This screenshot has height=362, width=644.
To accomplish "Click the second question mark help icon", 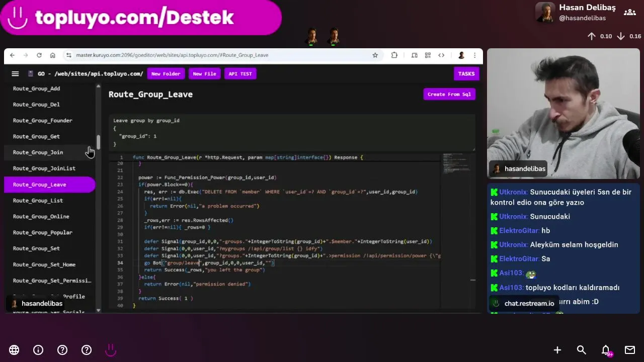I will point(87,350).
